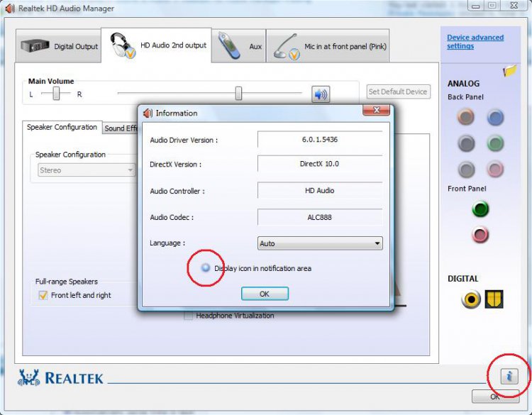This screenshot has height=415, width=532.
Task: Click the orange back panel jack
Action: point(466,117)
